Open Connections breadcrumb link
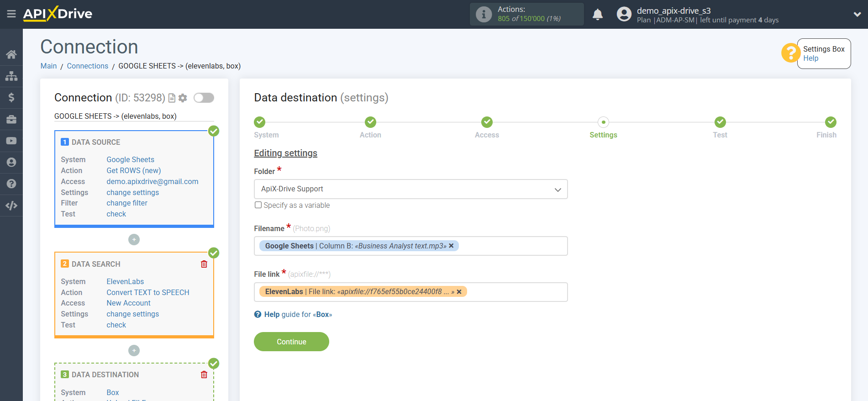868x401 pixels. tap(87, 66)
